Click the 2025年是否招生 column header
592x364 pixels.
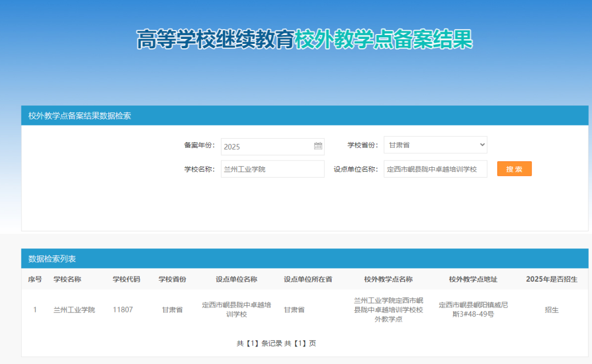click(551, 279)
